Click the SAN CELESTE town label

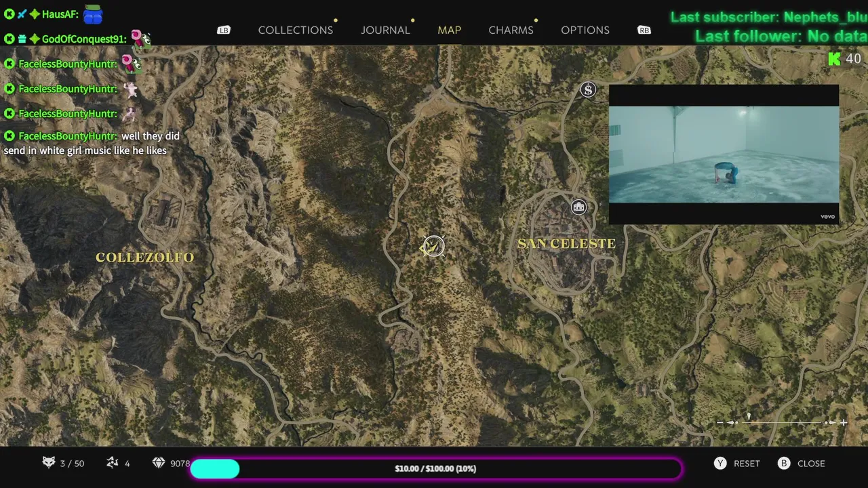[x=566, y=243]
